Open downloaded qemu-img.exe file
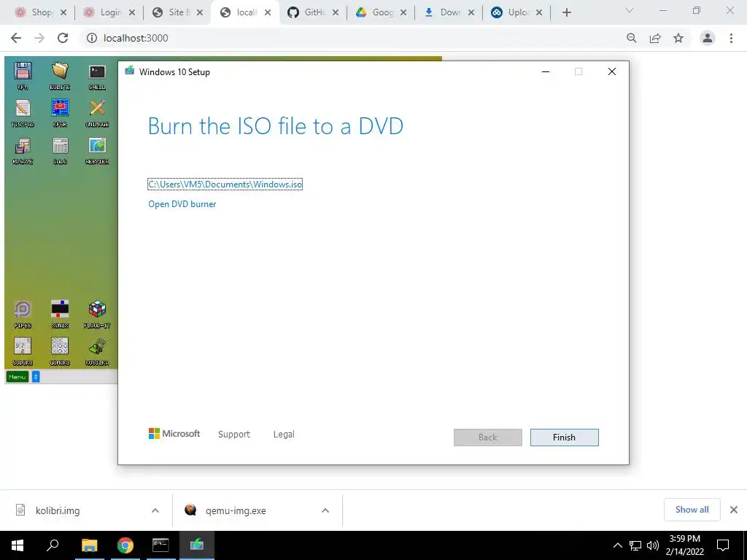The height and width of the screenshot is (560, 747). click(x=236, y=510)
